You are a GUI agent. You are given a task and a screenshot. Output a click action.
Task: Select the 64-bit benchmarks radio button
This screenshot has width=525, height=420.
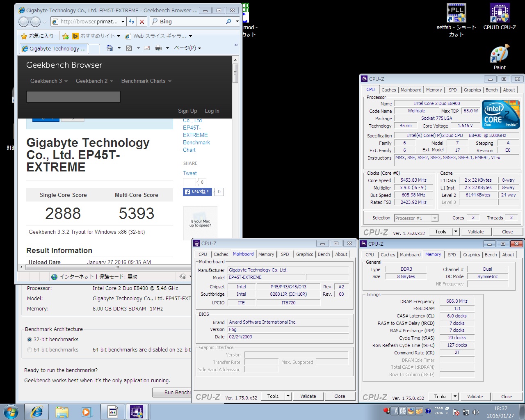[x=30, y=350]
